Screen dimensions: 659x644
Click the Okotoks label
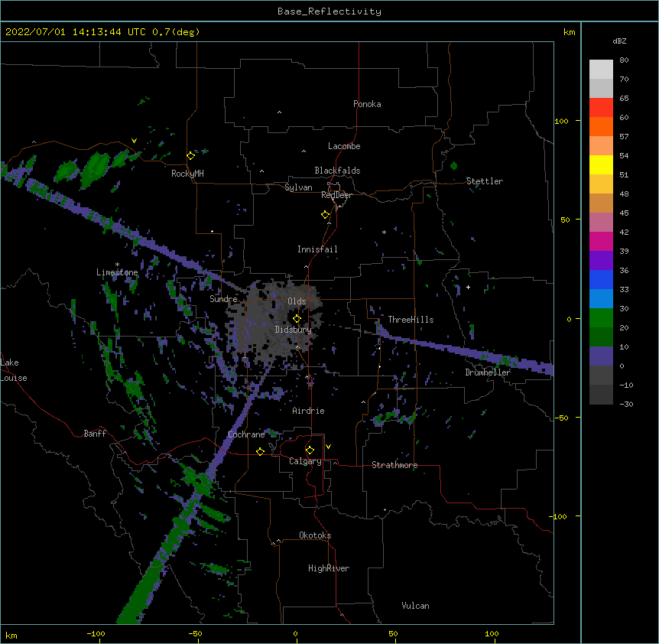pos(315,535)
